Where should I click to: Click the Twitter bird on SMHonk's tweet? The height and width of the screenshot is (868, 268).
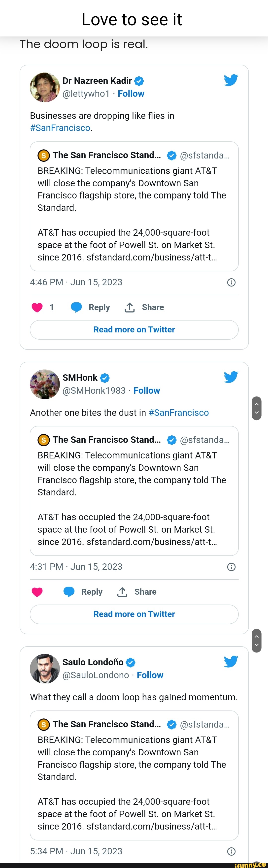click(x=231, y=377)
